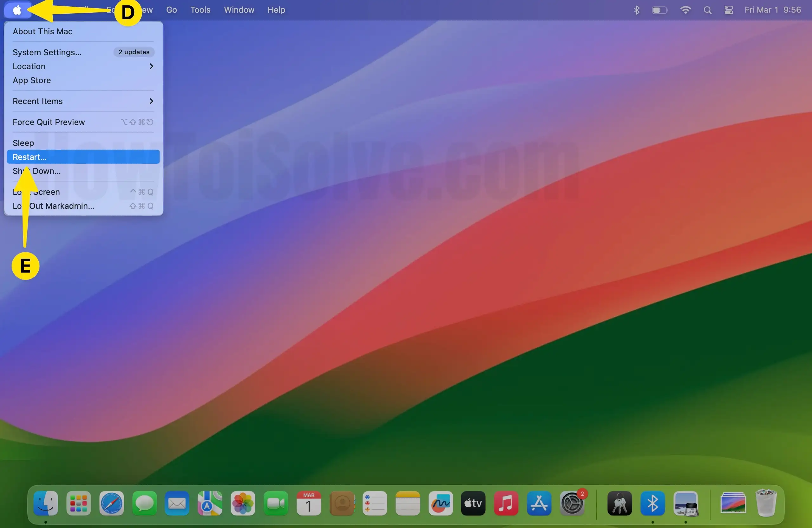
Task: Launch Apple TV app
Action: (473, 503)
